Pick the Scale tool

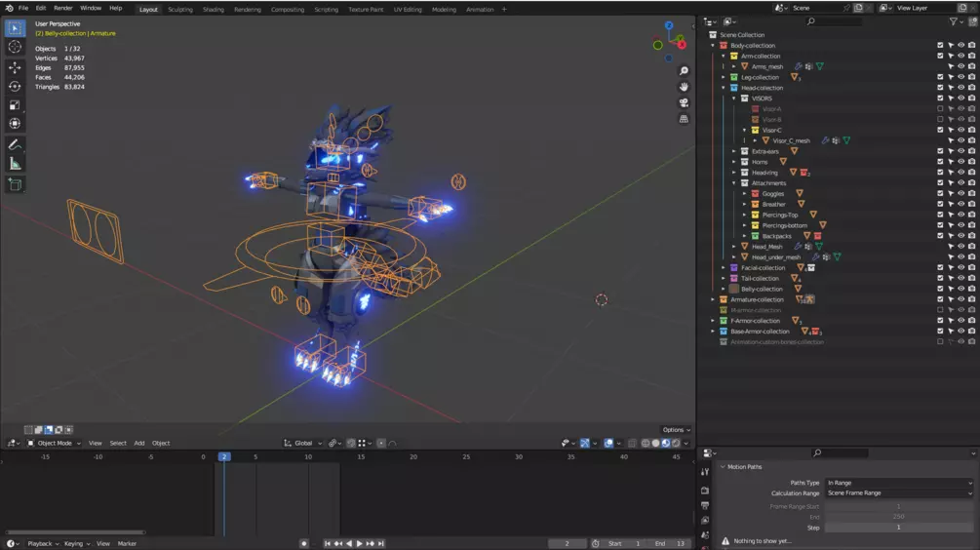tap(15, 105)
